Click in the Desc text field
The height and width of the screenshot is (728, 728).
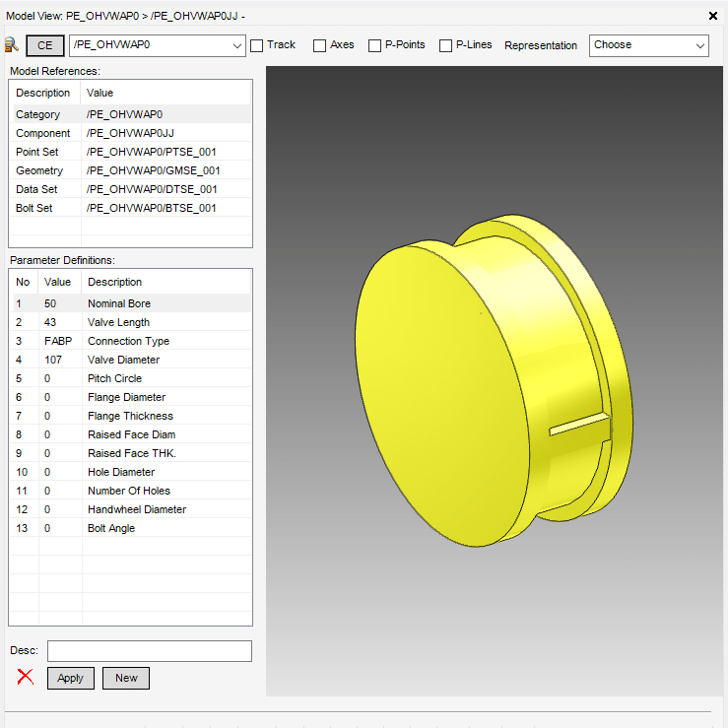point(150,651)
